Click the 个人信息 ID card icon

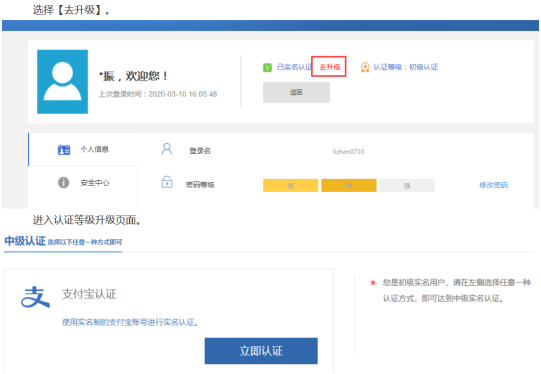(x=64, y=150)
